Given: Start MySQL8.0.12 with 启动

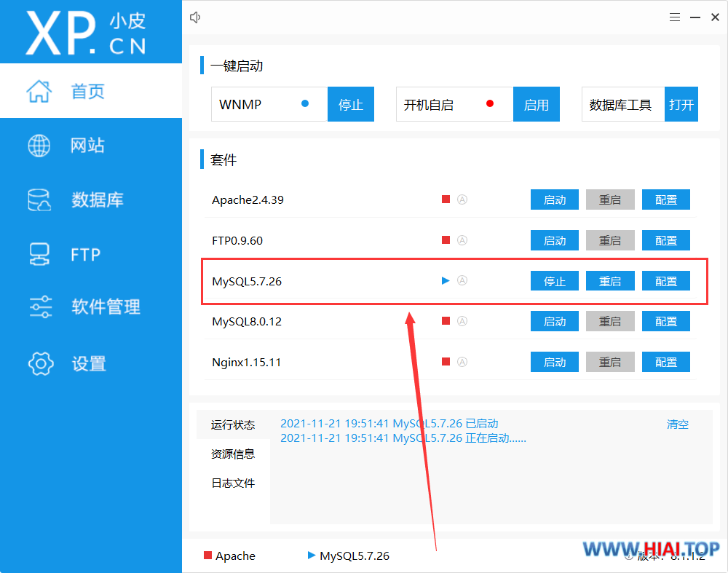Looking at the screenshot, I should pyautogui.click(x=554, y=321).
